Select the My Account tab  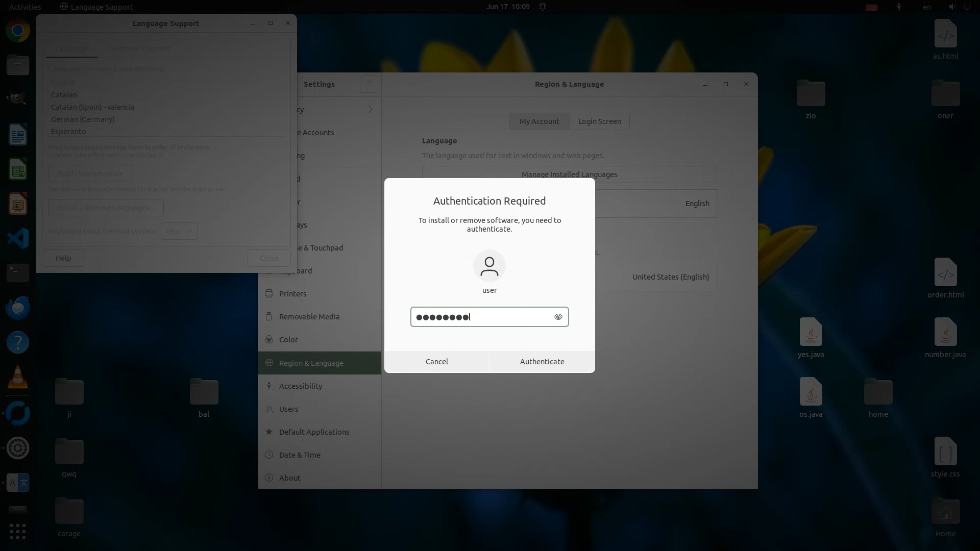point(539,121)
